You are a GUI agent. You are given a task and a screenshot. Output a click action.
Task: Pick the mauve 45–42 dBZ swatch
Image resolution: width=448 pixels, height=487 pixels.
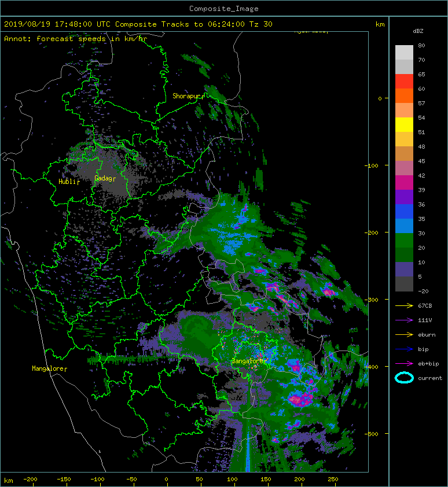(x=404, y=168)
